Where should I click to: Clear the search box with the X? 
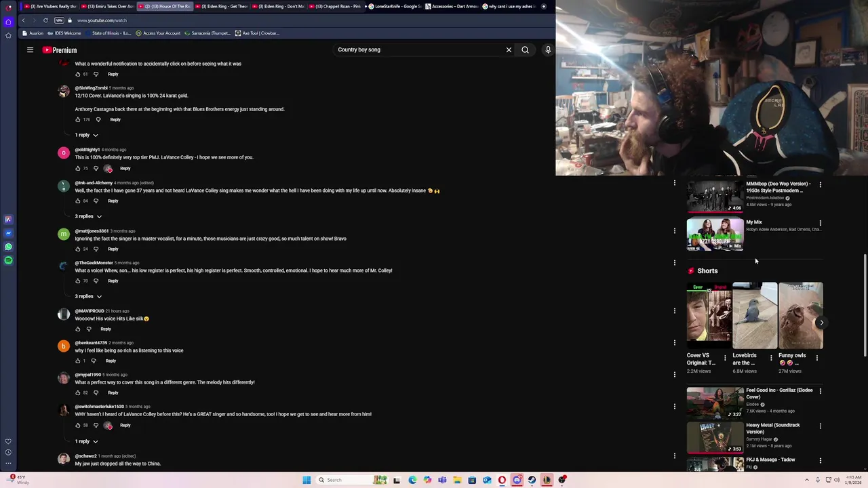tap(509, 49)
